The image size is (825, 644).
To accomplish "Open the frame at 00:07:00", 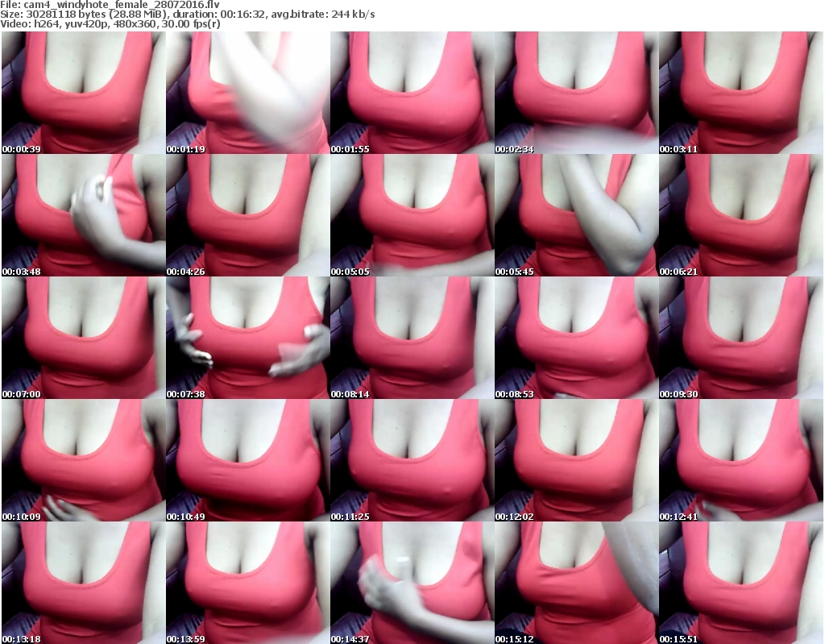I will click(x=83, y=338).
